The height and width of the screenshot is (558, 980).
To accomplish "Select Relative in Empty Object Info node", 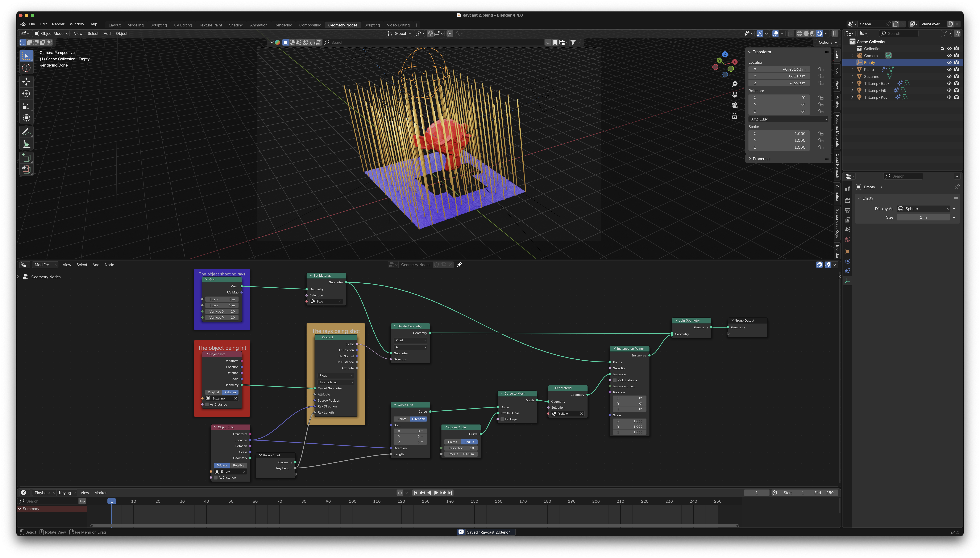I will coord(238,466).
